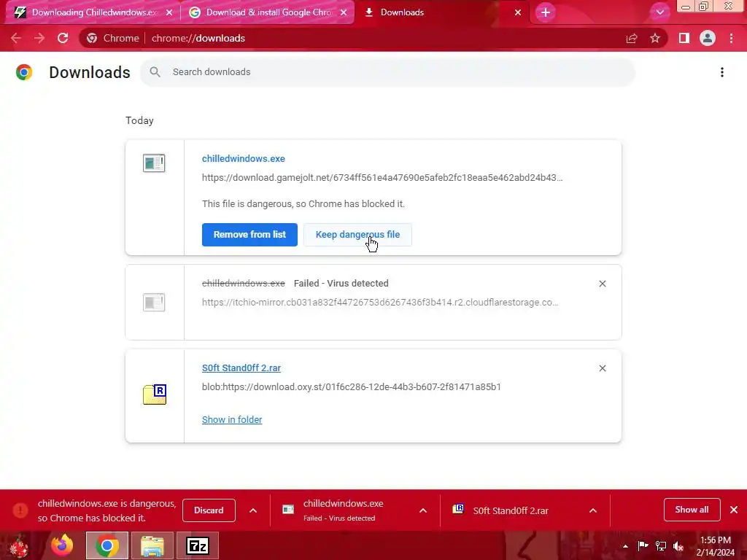Click the muted volume tray icon
The width and height of the screenshot is (747, 560).
[678, 545]
